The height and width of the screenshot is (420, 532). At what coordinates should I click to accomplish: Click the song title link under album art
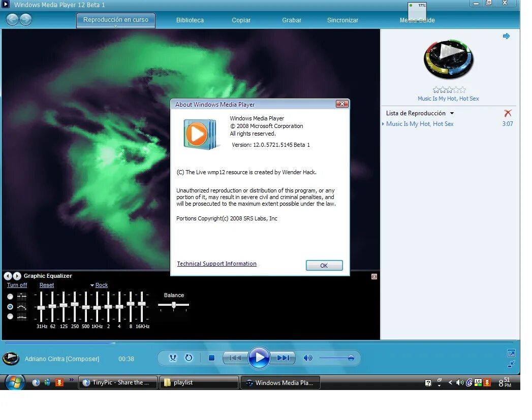pyautogui.click(x=448, y=99)
